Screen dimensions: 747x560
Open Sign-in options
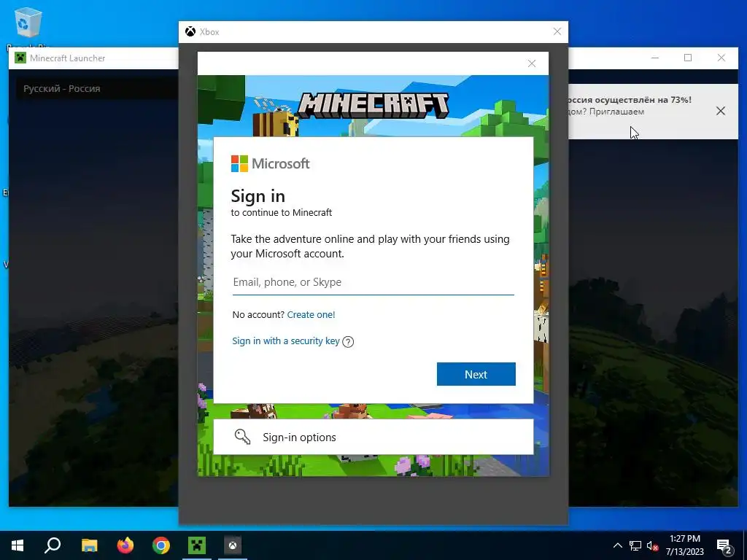pos(373,437)
